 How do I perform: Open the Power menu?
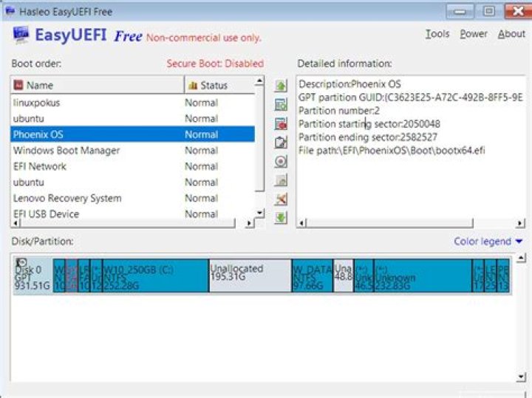474,34
